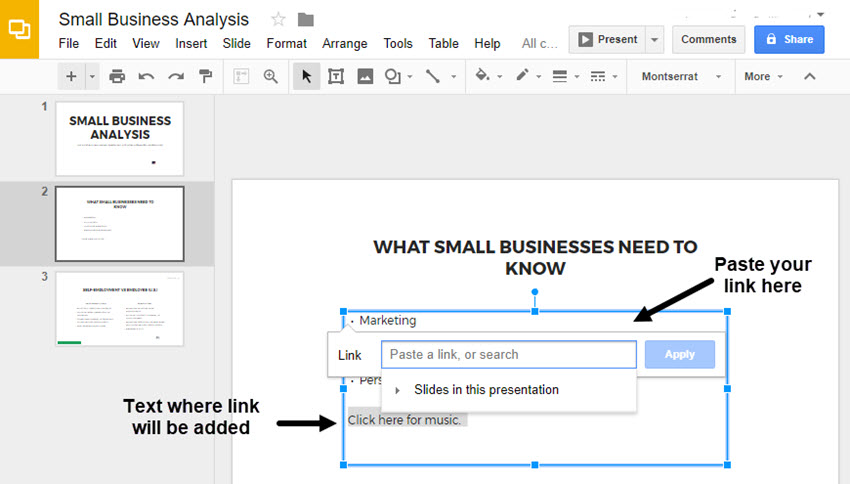Click the line color pencil icon

[x=522, y=75]
